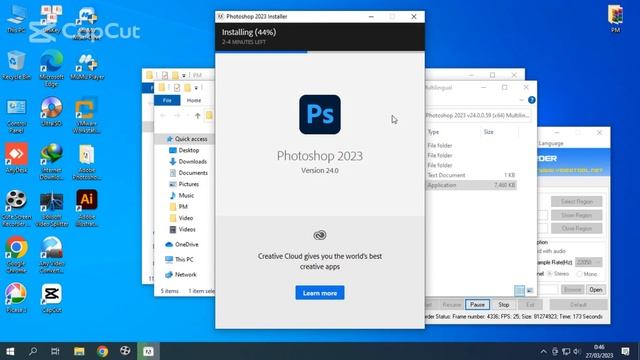The image size is (640, 360).
Task: Switch Explorer to details view icon
Action: [x=519, y=290]
